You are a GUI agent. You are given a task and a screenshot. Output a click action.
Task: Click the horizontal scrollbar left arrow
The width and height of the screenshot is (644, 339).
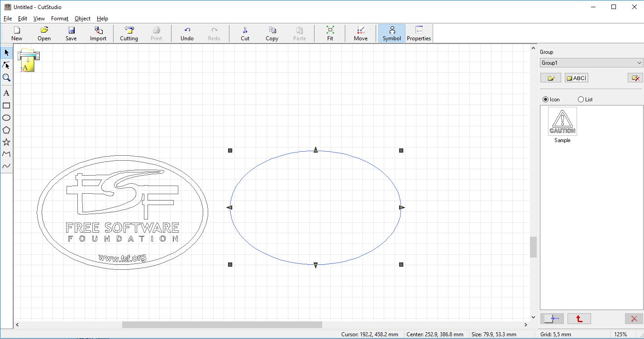17,325
